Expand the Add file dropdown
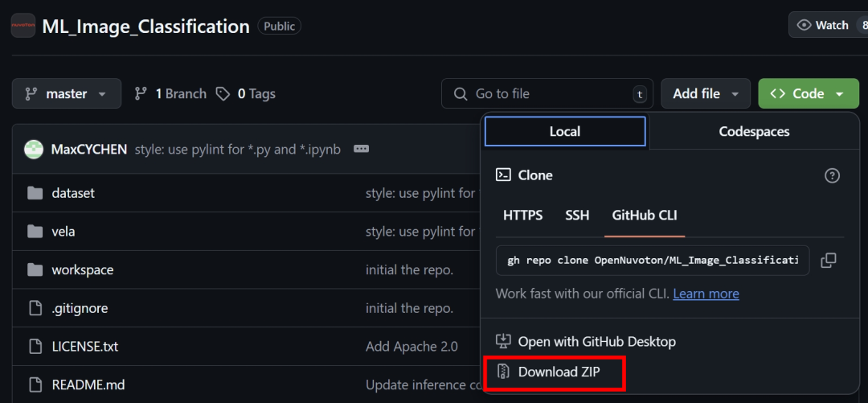The image size is (868, 403). tap(706, 93)
